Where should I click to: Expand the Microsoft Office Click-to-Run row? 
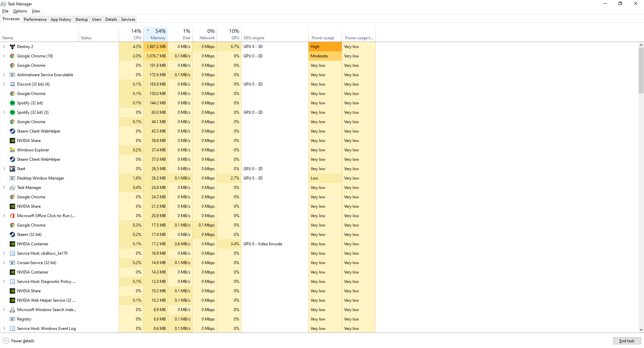4,216
